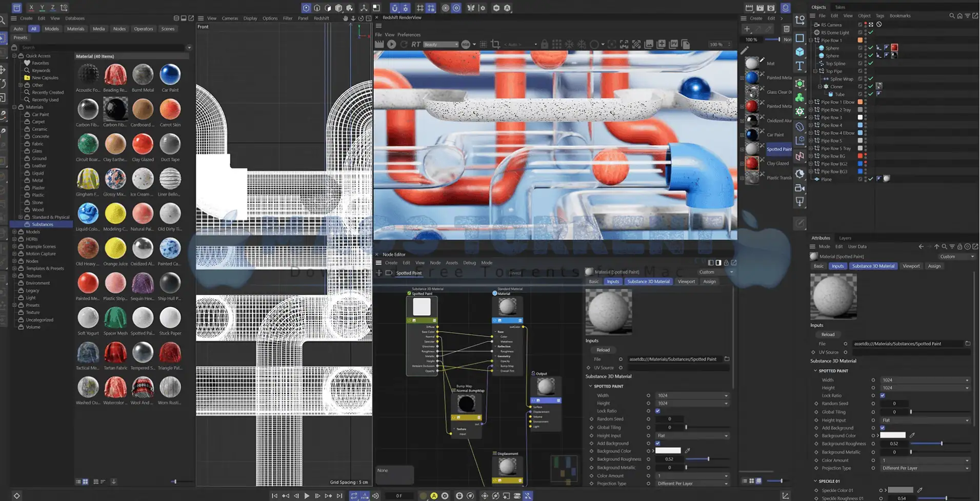Click Background Color swatch in Attributes panel
The height and width of the screenshot is (501, 980).
[893, 435]
